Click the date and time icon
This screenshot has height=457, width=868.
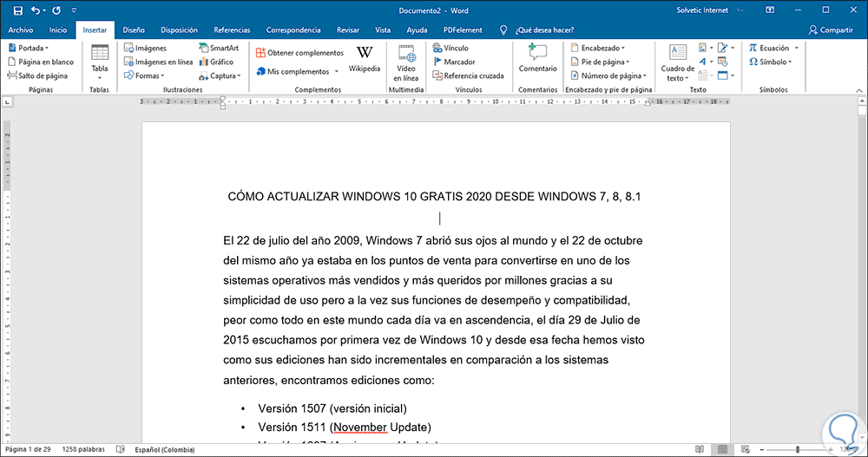click(x=722, y=62)
